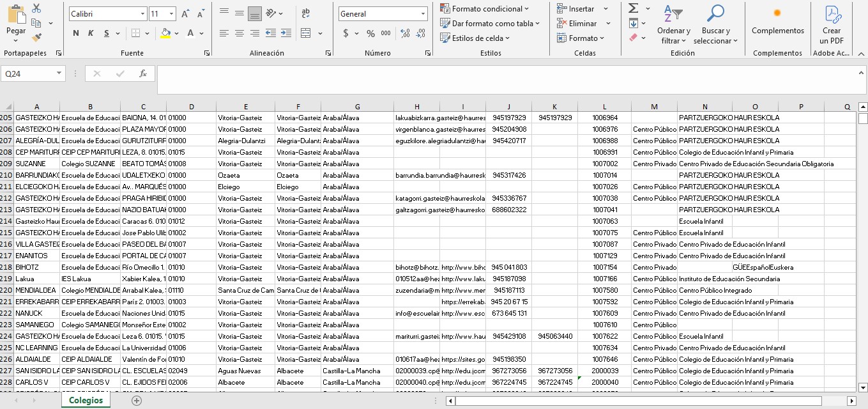
Task: Expand the General number format dropdown
Action: (x=383, y=13)
